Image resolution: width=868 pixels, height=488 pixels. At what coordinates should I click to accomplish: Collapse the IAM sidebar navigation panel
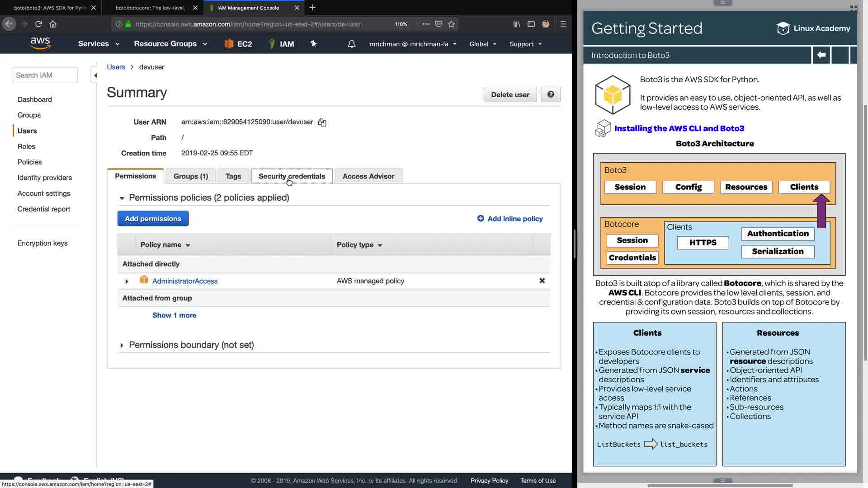coord(95,75)
